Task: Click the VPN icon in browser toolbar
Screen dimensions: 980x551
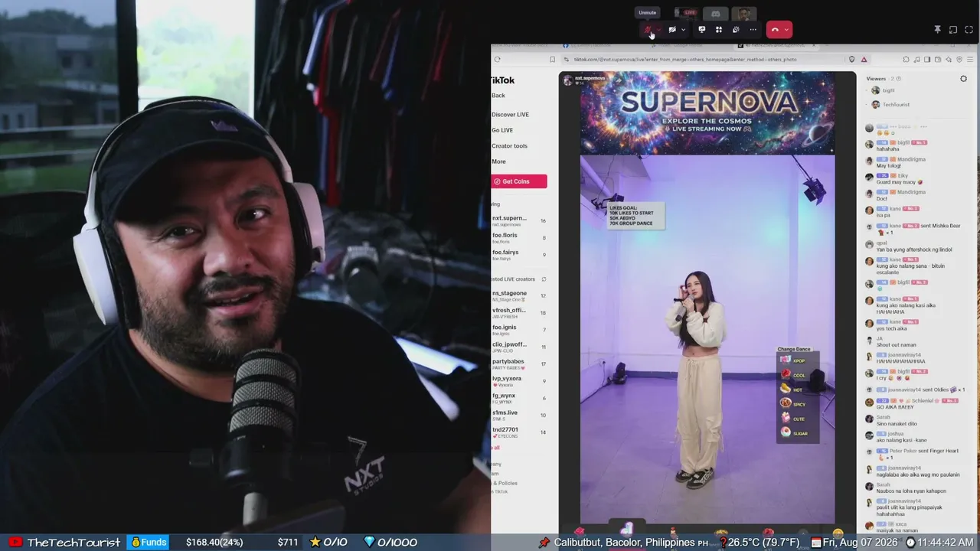Action: pos(959,59)
